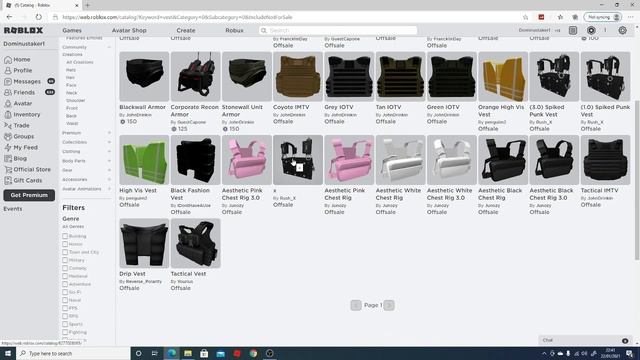Open the Blackwall Armor thumbnail
The width and height of the screenshot is (640, 360).
coord(144,76)
